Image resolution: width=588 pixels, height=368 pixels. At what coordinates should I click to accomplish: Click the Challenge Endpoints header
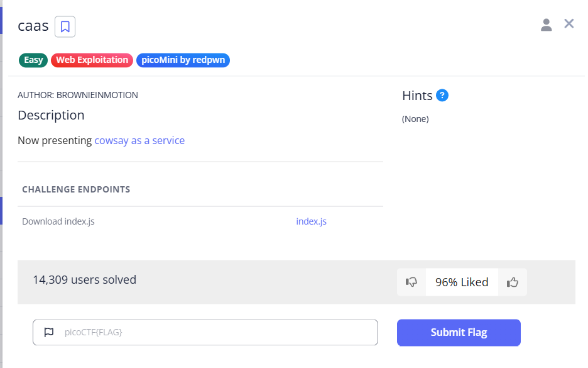76,189
